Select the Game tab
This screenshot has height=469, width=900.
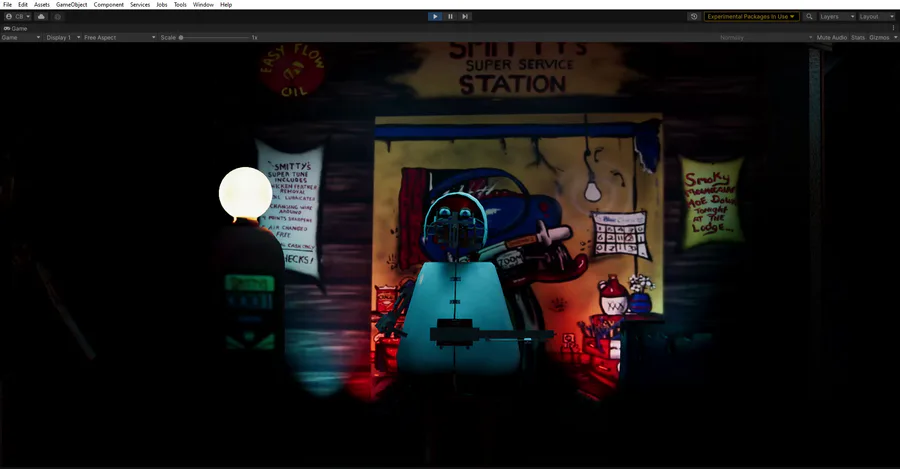pos(15,28)
